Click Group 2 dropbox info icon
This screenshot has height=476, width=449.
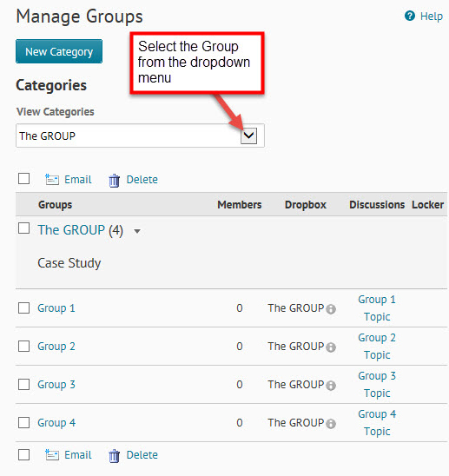click(x=331, y=347)
